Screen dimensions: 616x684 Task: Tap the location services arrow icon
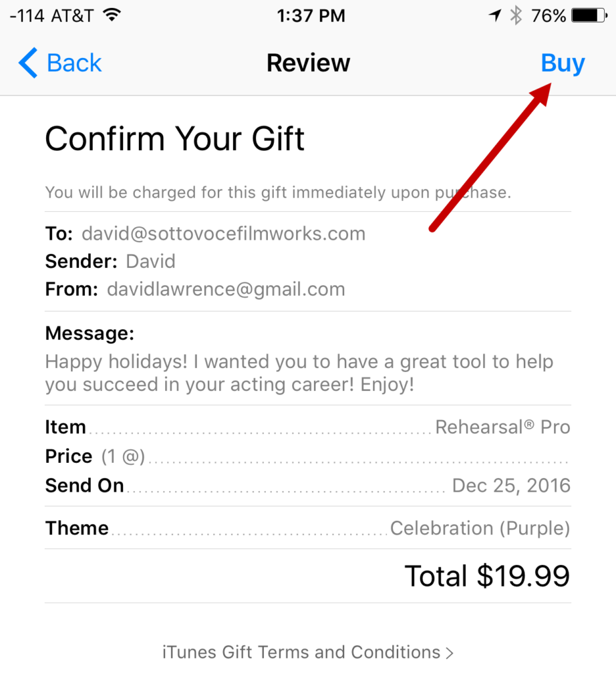pos(494,16)
